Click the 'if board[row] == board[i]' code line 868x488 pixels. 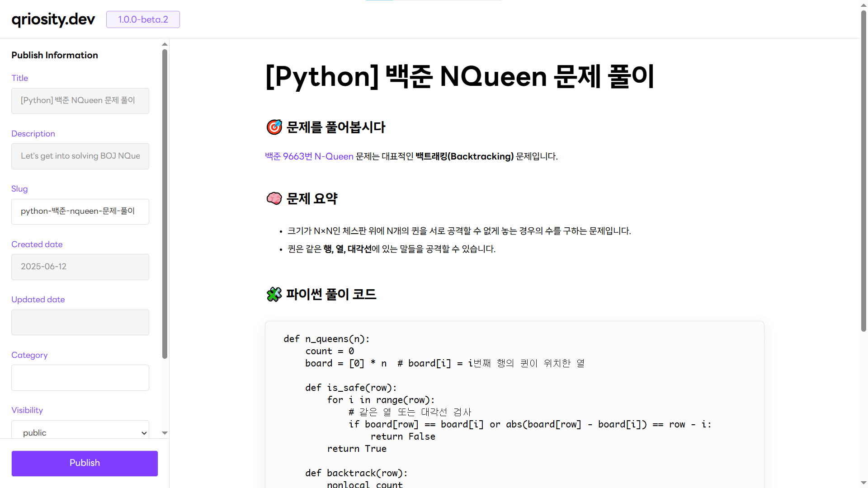click(530, 424)
